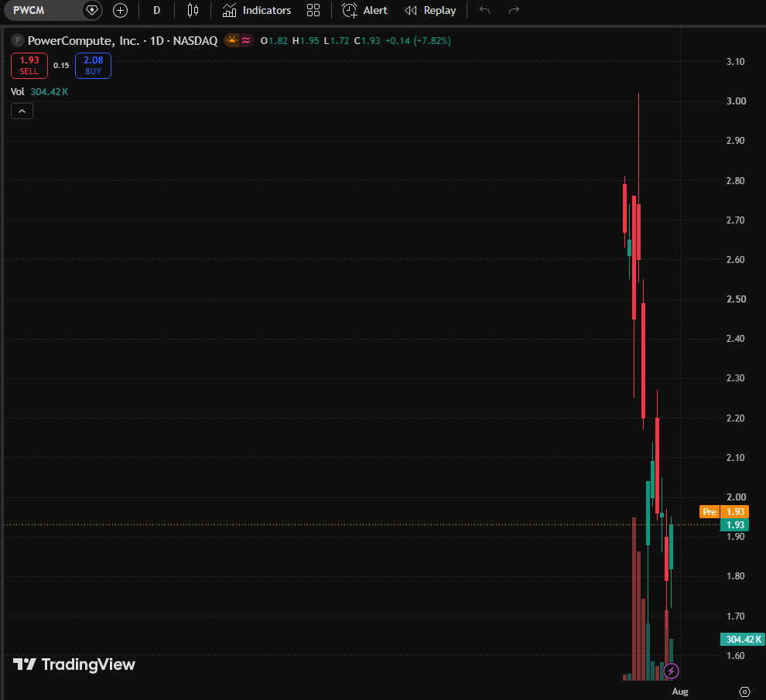The height and width of the screenshot is (700, 766).
Task: Select the Vol 304.42 K indicator legend
Action: pyautogui.click(x=39, y=92)
